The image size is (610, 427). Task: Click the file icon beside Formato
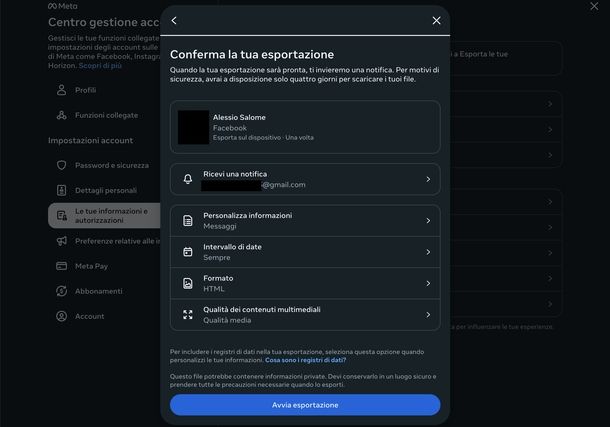(188, 283)
